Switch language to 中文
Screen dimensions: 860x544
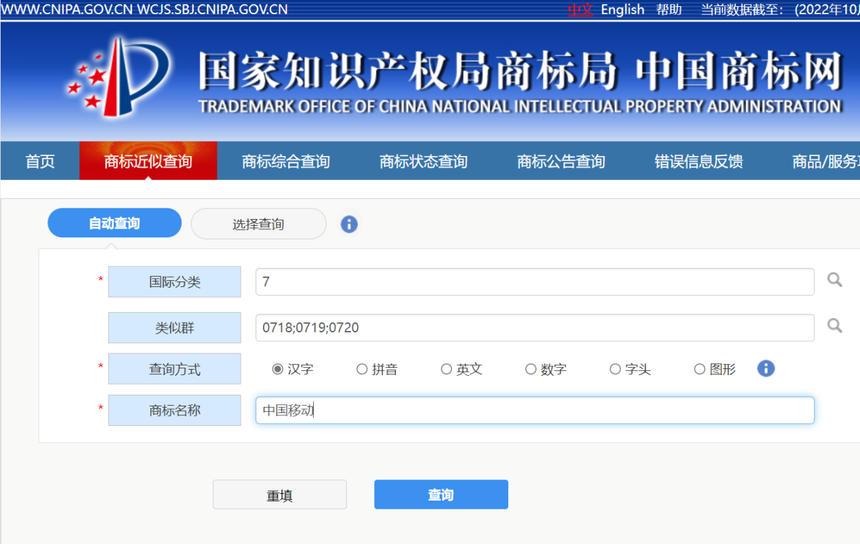(580, 9)
